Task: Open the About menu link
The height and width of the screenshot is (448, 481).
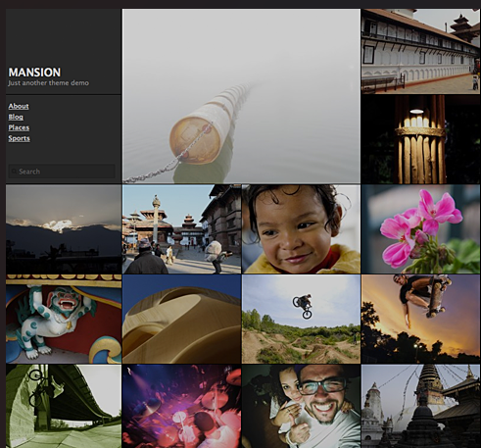Action: click(x=19, y=106)
